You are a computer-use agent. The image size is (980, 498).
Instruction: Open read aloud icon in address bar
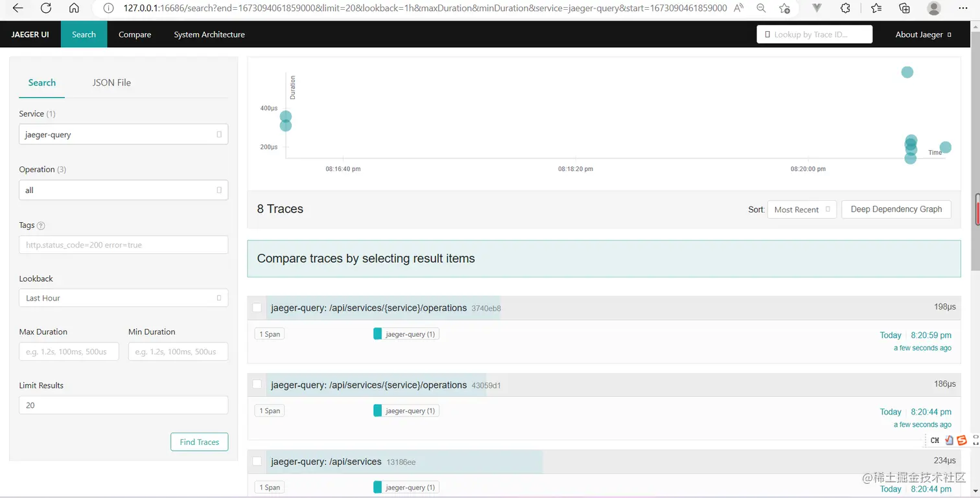(x=738, y=8)
